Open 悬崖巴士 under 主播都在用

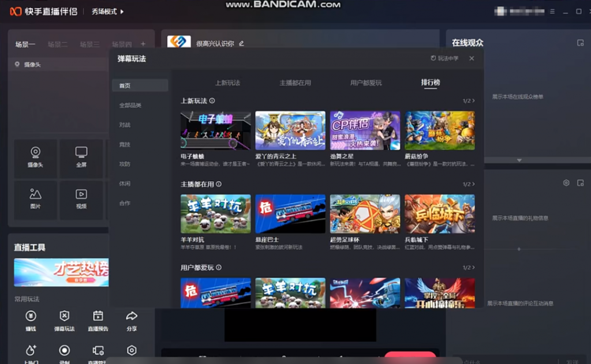290,213
